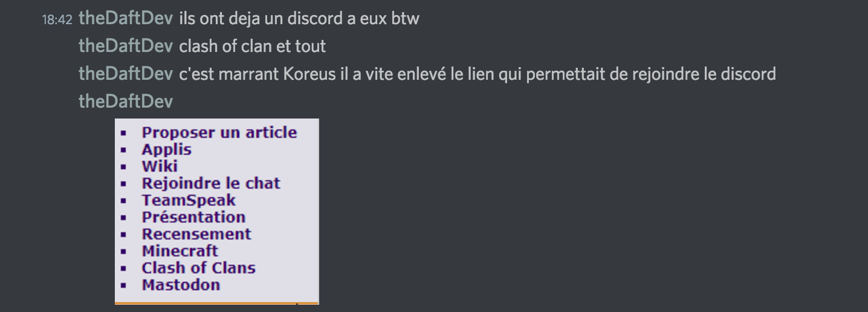Click Rejoindre le chat
The height and width of the screenshot is (312, 868).
(211, 183)
